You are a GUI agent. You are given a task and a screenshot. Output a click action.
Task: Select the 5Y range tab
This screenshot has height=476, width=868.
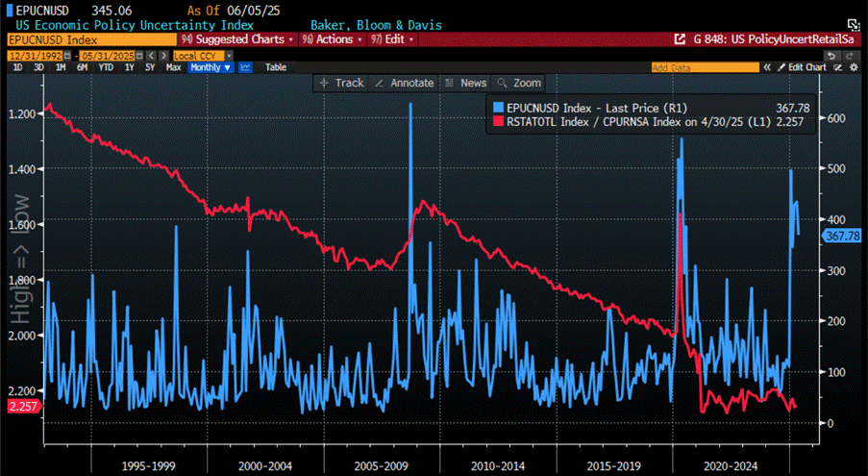click(x=150, y=67)
